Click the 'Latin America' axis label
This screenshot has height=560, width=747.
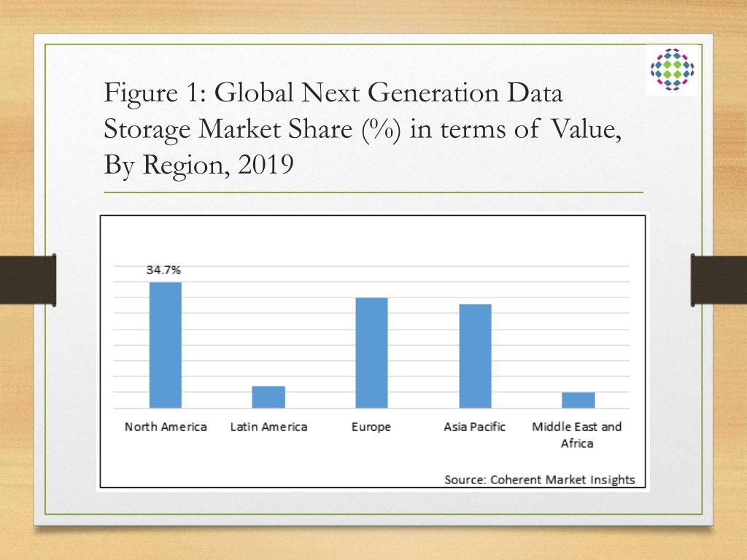(x=268, y=427)
